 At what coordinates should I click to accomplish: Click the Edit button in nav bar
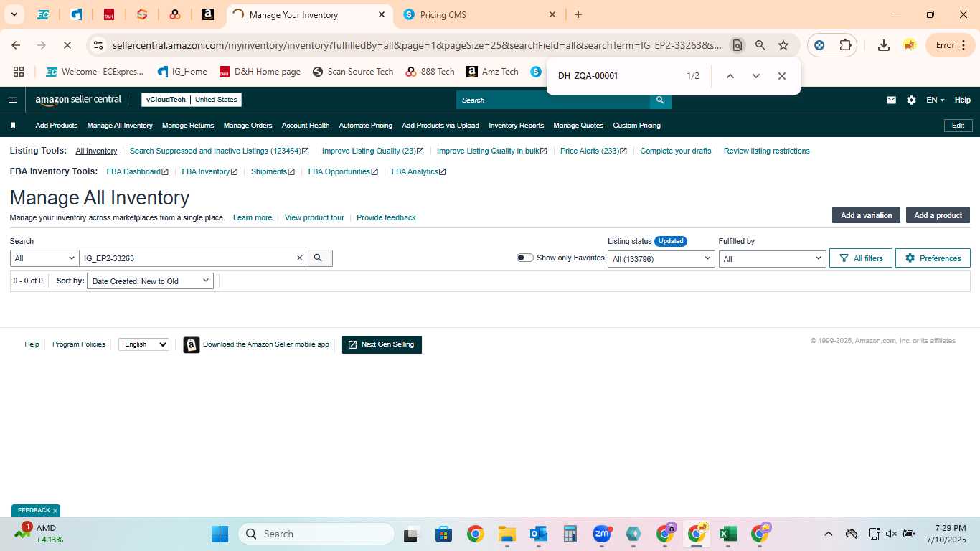pyautogui.click(x=958, y=126)
